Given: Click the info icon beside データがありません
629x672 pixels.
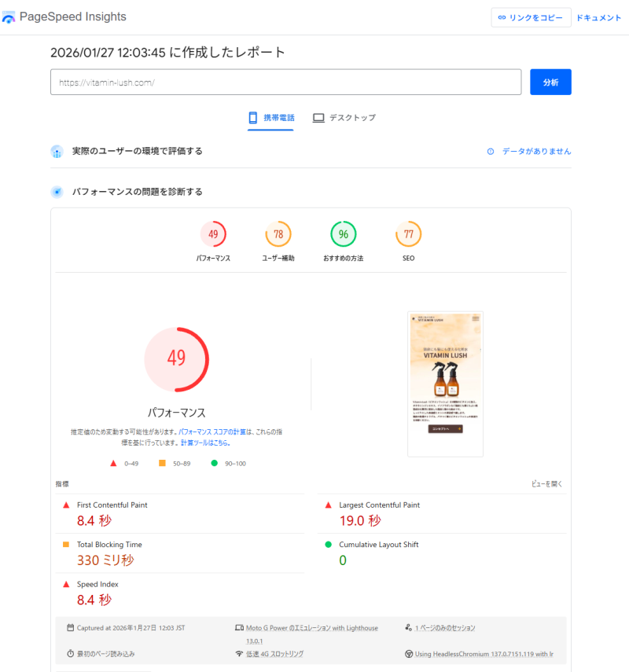Looking at the screenshot, I should coord(491,151).
